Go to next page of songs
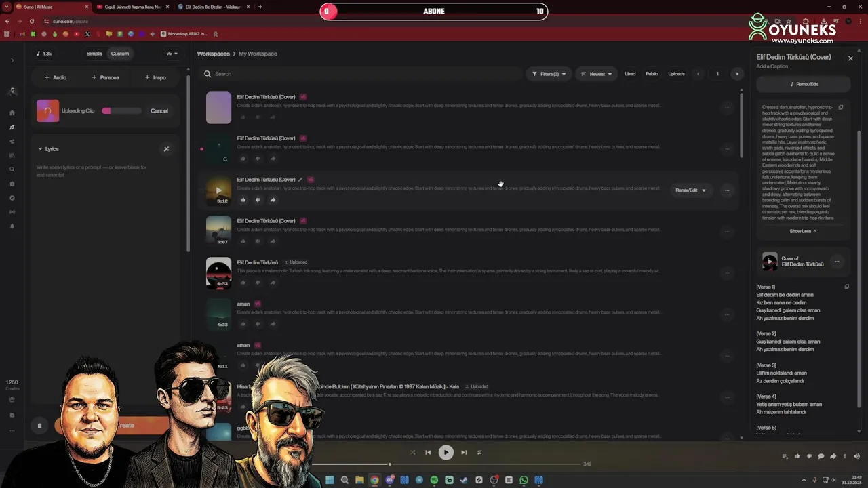 pyautogui.click(x=737, y=74)
